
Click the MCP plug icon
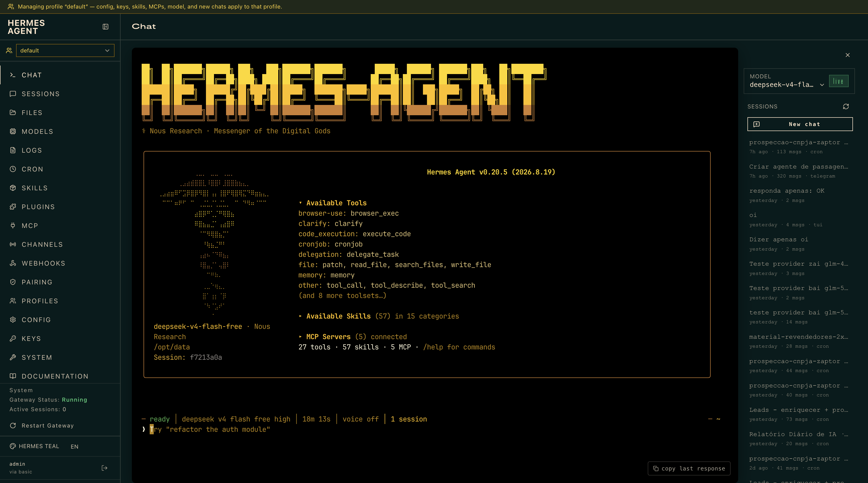coord(13,226)
